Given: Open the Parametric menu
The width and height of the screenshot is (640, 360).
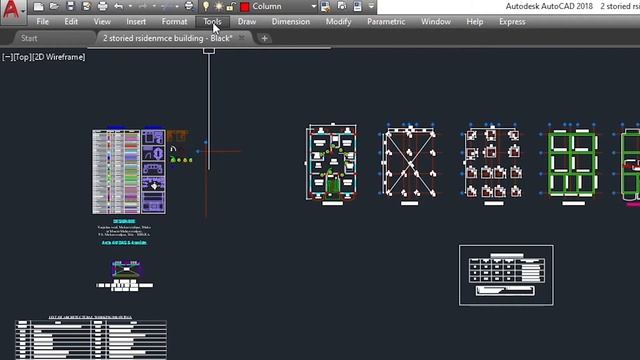Looking at the screenshot, I should tap(386, 22).
